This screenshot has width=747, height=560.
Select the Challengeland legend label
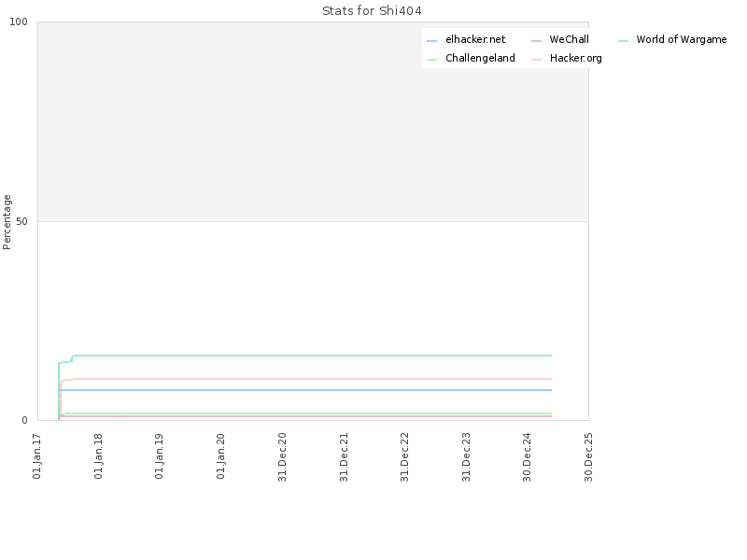(480, 58)
